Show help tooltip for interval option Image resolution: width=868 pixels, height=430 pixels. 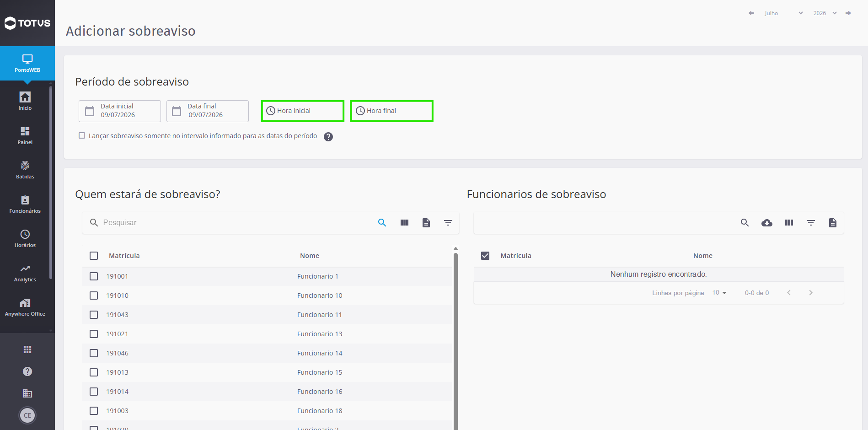pos(328,137)
